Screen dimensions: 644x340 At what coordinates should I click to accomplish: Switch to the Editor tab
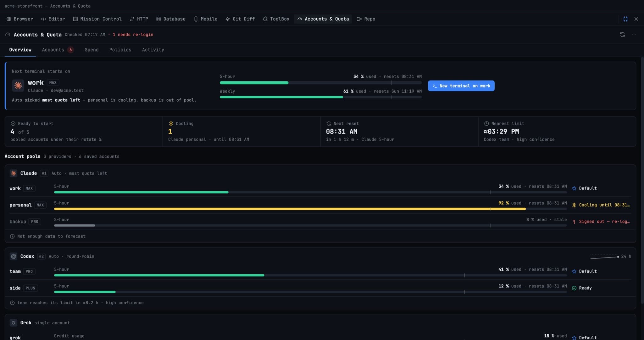(x=53, y=19)
